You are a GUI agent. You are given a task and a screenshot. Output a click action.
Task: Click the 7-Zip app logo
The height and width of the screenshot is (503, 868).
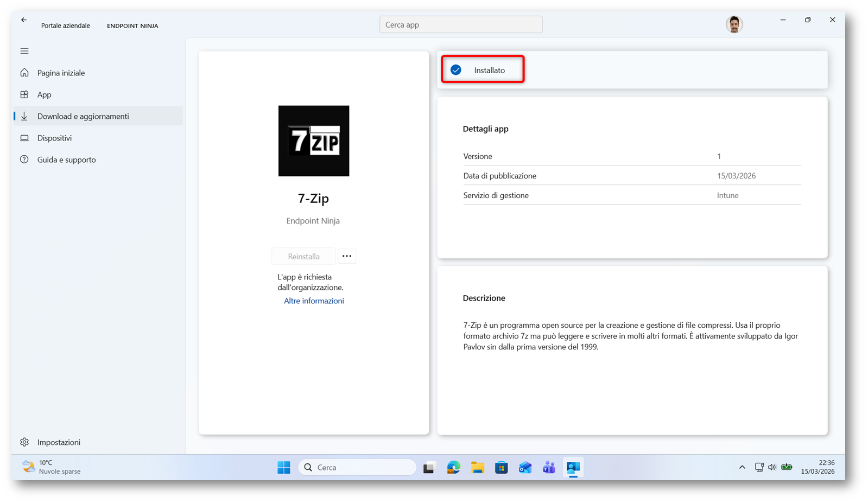pyautogui.click(x=314, y=141)
